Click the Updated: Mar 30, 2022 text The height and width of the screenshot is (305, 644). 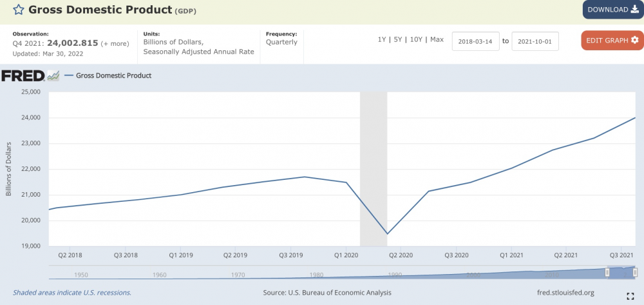click(x=48, y=54)
